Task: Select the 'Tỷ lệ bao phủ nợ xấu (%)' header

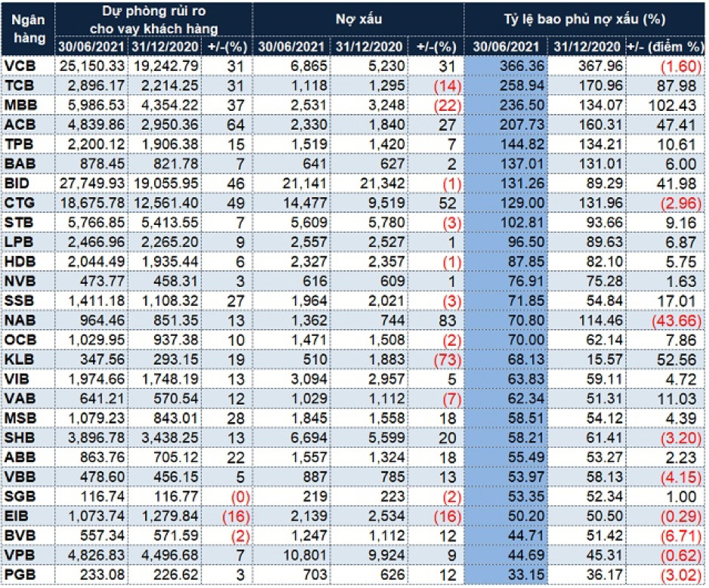Action: click(585, 20)
